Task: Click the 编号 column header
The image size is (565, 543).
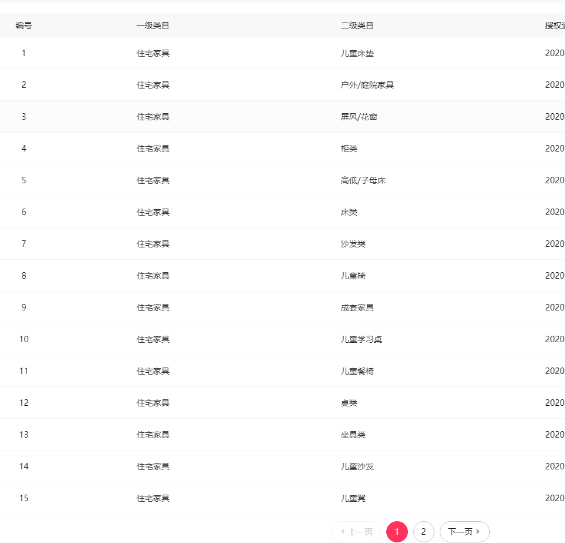Action: click(24, 25)
